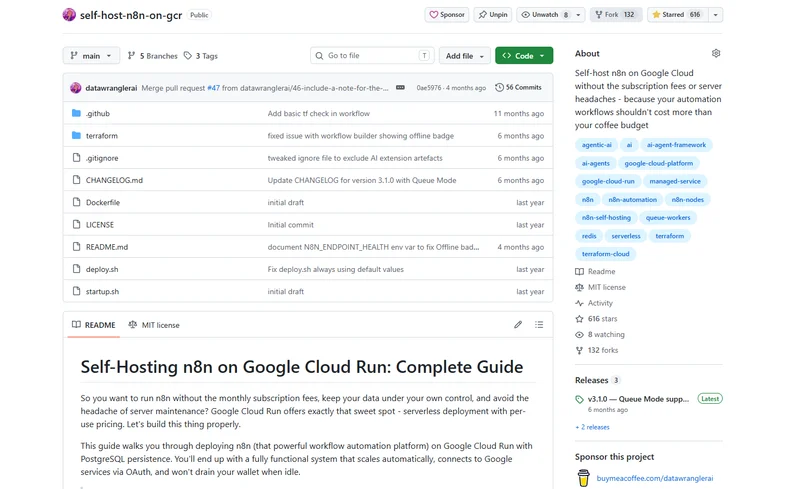Click the Dockerfile file icon

point(77,202)
